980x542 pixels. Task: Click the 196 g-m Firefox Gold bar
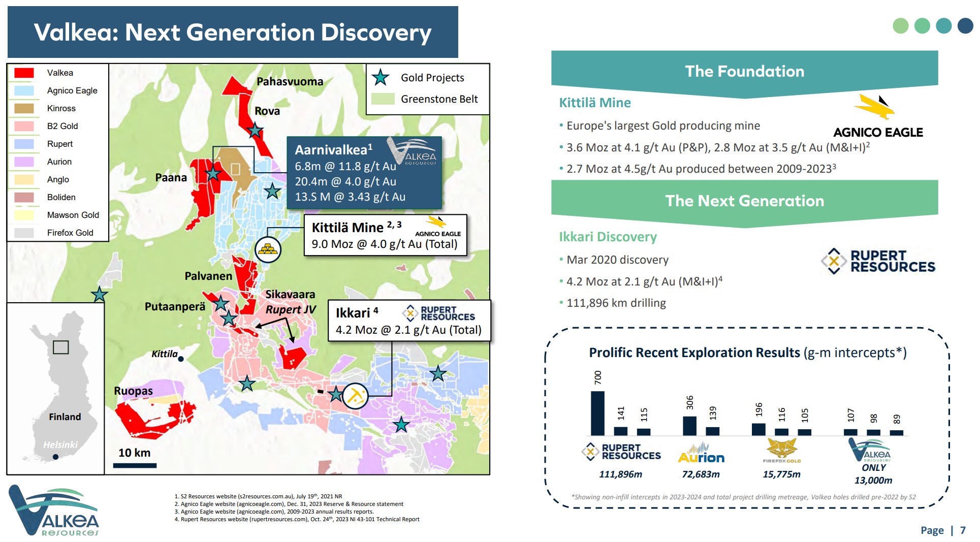point(758,429)
